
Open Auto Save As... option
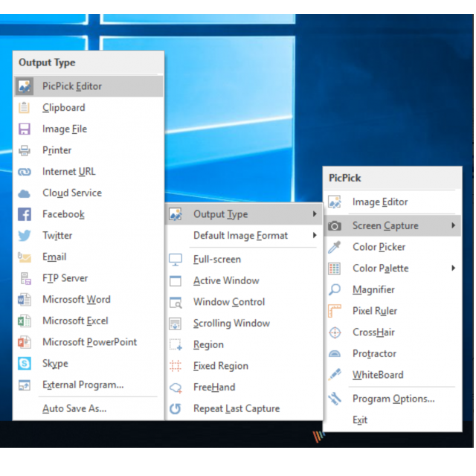(x=89, y=408)
